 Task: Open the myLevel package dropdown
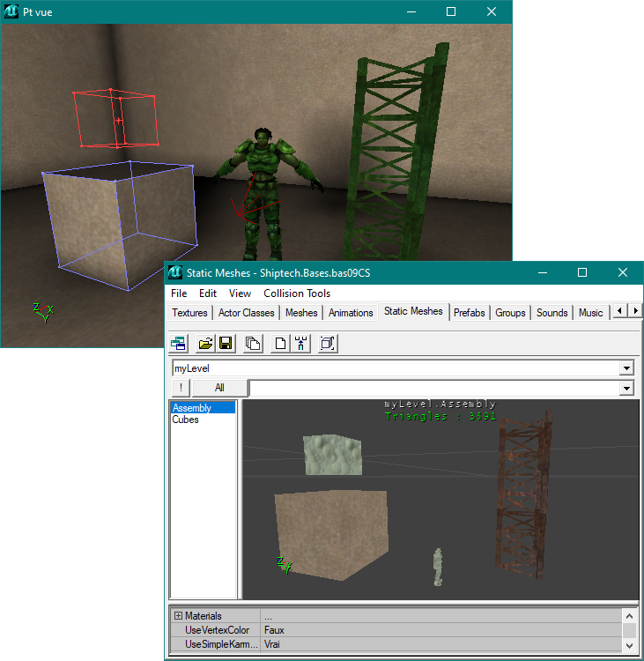[626, 368]
